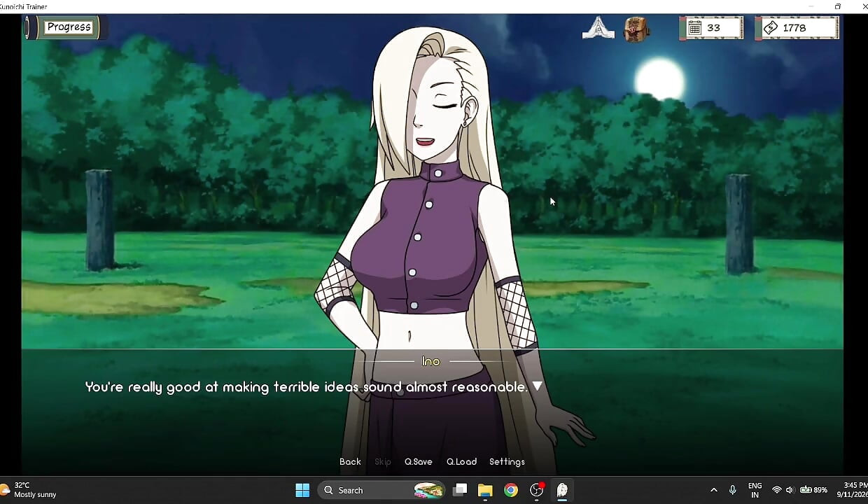Restore down the game window
Viewport: 868px width, 504px height.
[837, 6]
